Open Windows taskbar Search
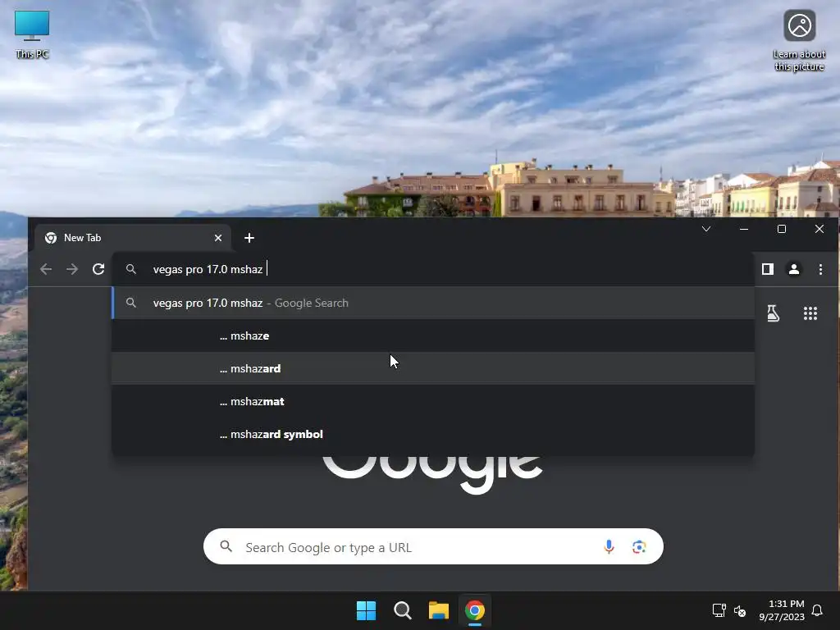840x630 pixels. point(402,610)
